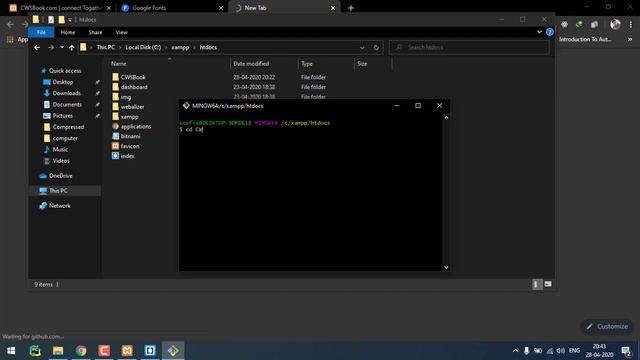
Task: Go to Music in navigation pane
Action: 60,149
